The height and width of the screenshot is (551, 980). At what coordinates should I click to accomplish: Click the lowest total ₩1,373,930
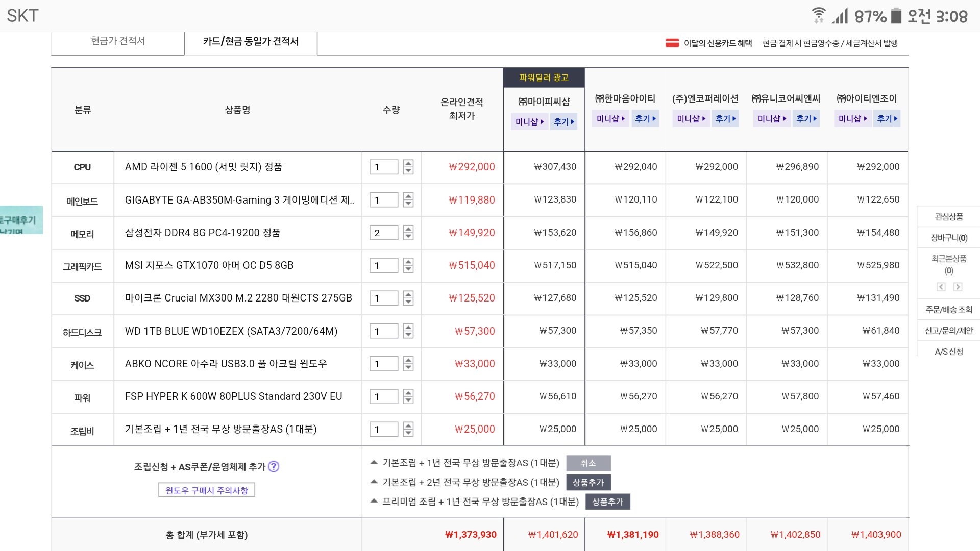(471, 535)
